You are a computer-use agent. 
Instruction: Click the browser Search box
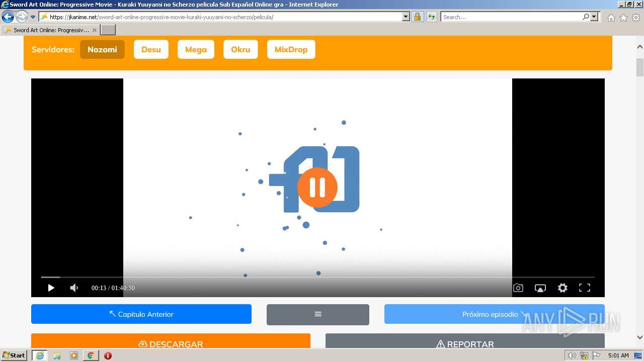tap(512, 17)
